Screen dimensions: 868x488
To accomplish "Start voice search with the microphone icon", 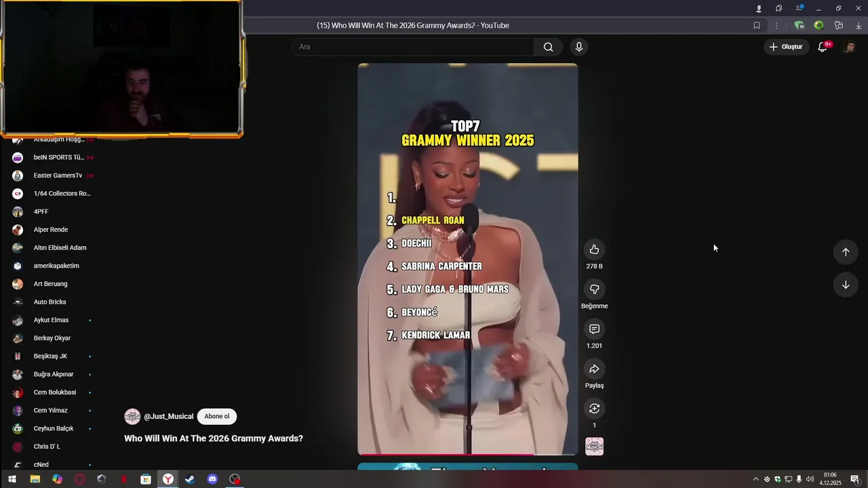I will 578,47.
